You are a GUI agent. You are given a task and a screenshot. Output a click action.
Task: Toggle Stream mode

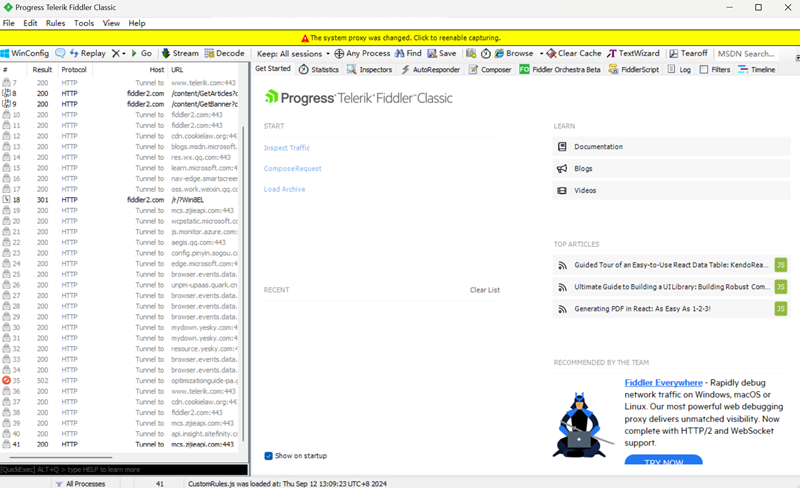(180, 53)
